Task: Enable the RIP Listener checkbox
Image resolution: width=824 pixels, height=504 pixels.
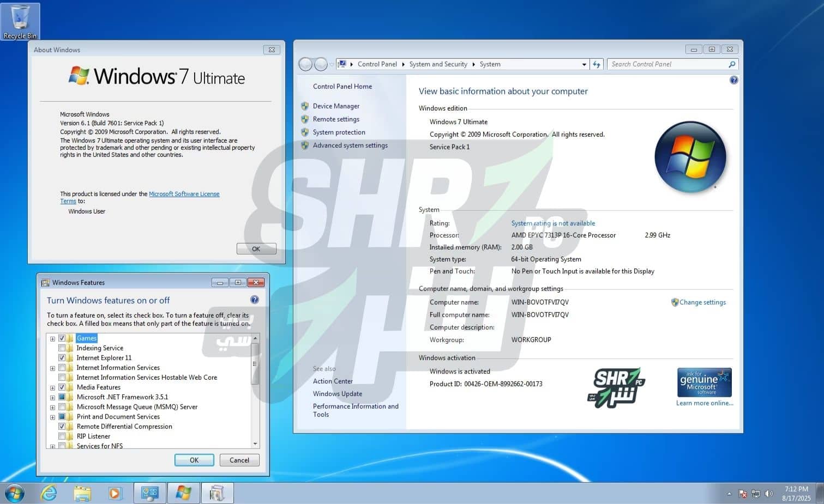Action: pos(62,436)
